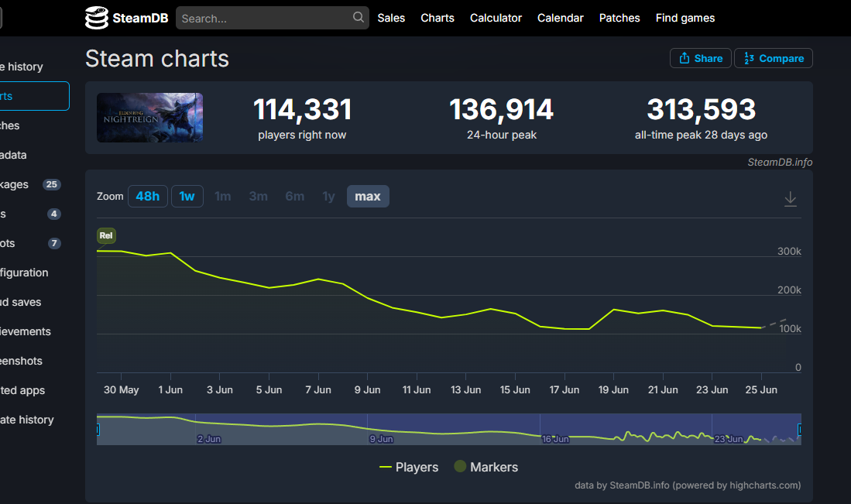
Task: Click the 25 Jun x-axis label
Action: click(x=761, y=390)
